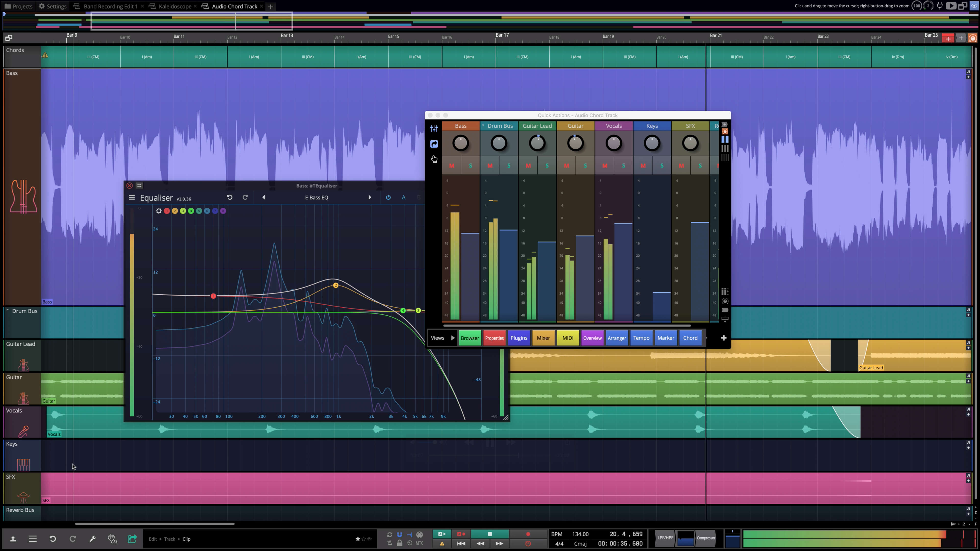
Task: Open the Equaliser hamburger menu
Action: coord(132,197)
